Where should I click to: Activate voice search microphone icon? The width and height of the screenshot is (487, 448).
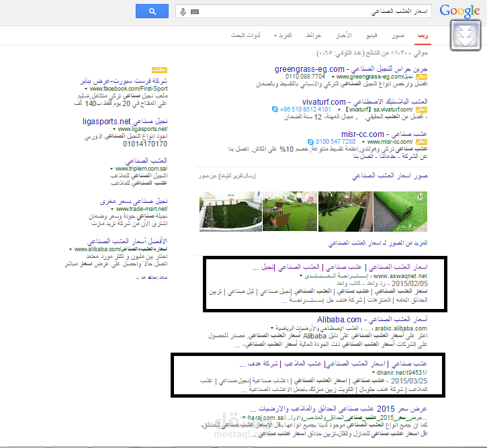[x=183, y=12]
